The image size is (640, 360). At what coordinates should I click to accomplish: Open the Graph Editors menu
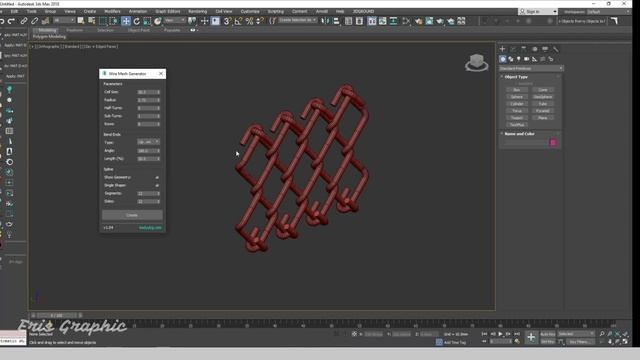pyautogui.click(x=168, y=11)
